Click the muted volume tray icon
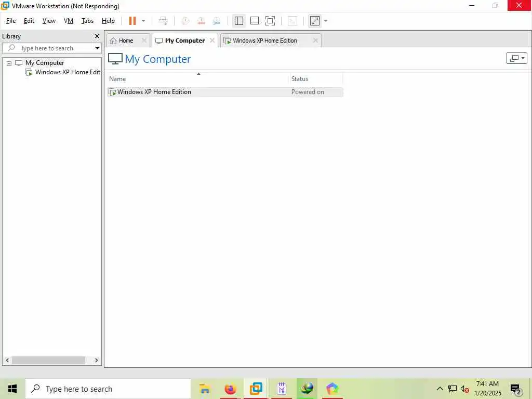This screenshot has height=399, width=532. 465,389
